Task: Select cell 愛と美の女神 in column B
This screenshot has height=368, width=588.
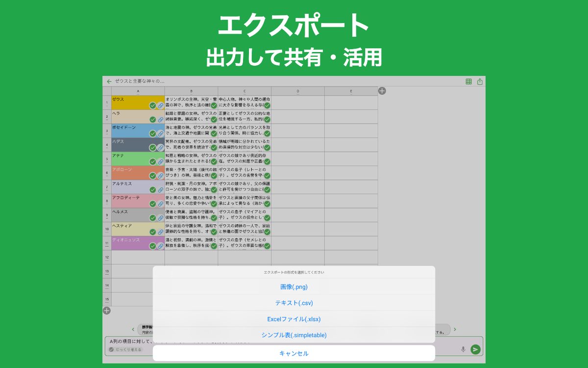Action: (192, 201)
